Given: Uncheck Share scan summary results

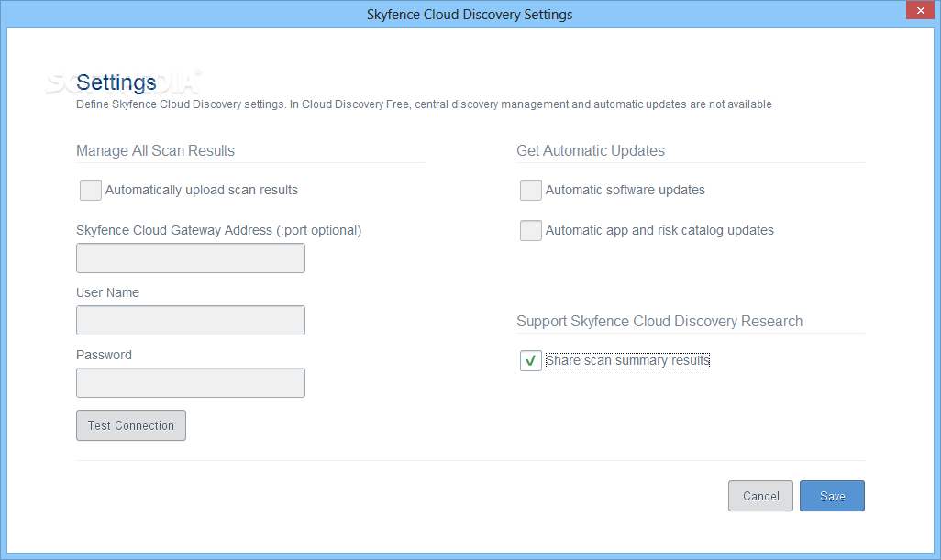Looking at the screenshot, I should [530, 360].
